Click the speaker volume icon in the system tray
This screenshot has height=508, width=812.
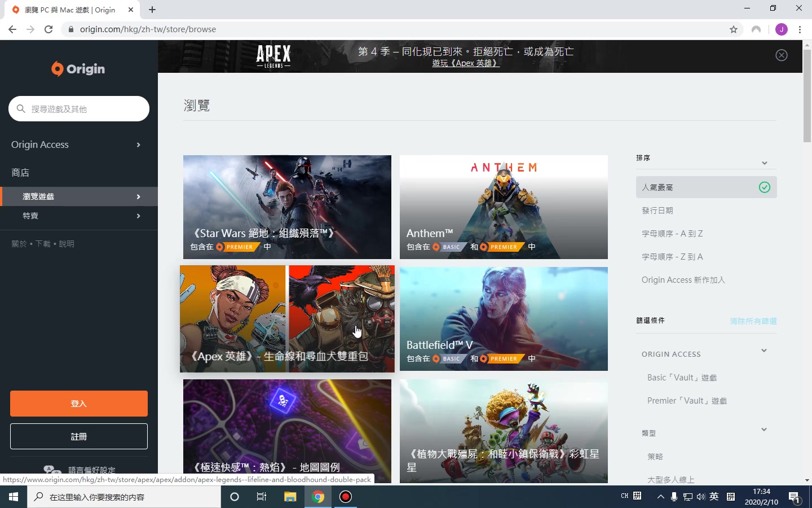point(700,497)
